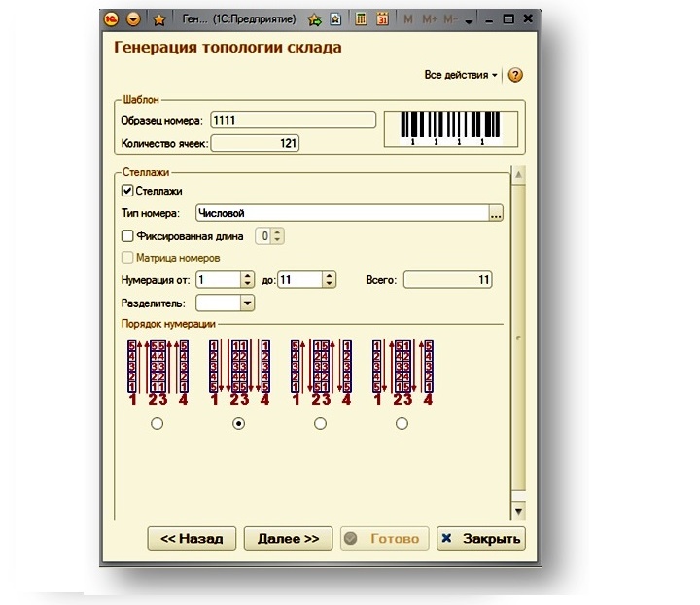Click the first numbering order diagram
Image resolution: width=700 pixels, height=605 pixels.
coord(157,373)
